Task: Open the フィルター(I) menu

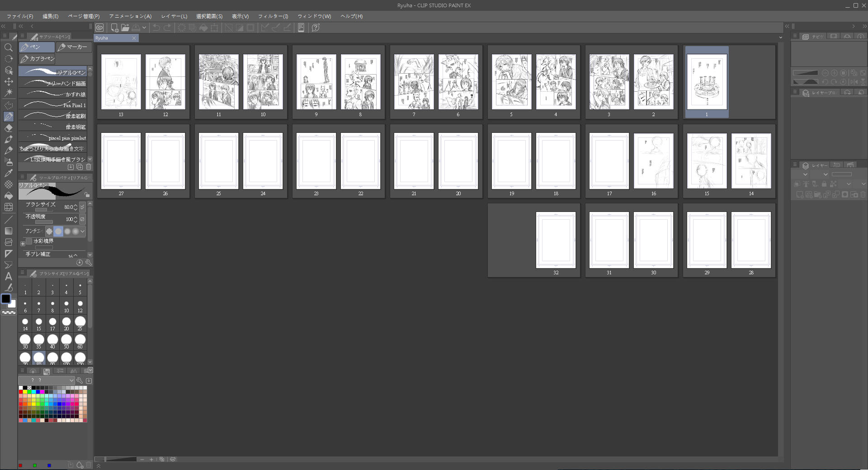Action: pos(273,16)
